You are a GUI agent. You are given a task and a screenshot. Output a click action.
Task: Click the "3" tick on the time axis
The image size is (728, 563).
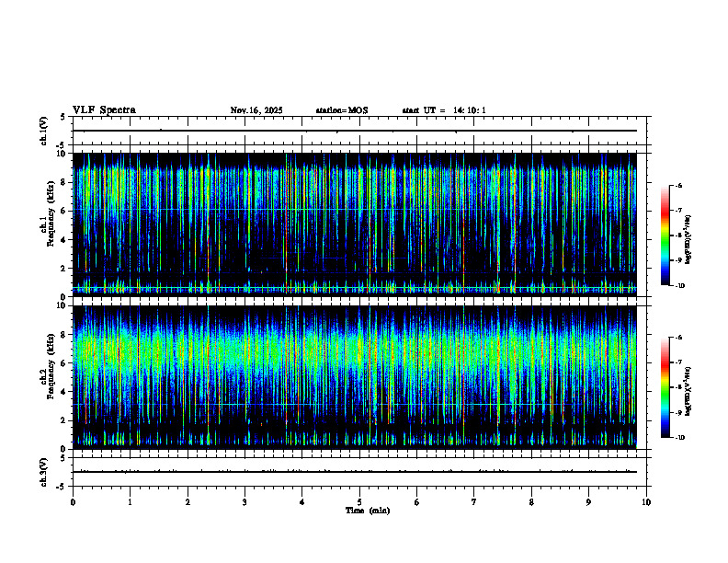(245, 502)
